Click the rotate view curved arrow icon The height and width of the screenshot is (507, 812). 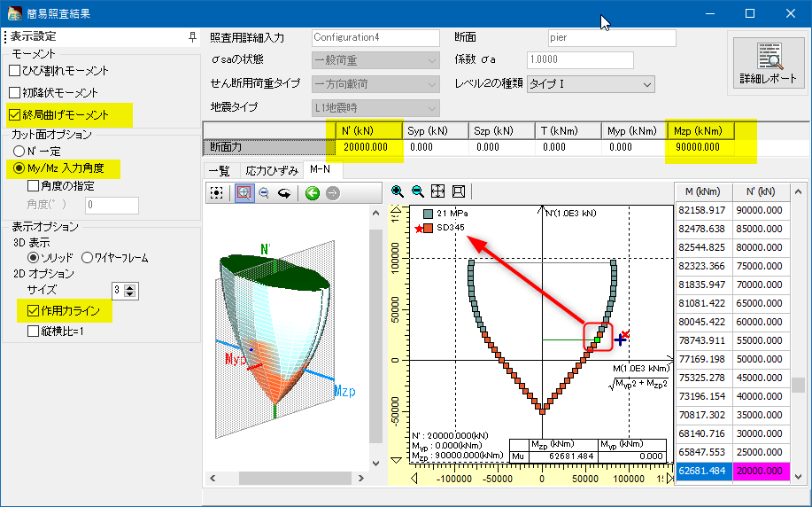click(284, 193)
